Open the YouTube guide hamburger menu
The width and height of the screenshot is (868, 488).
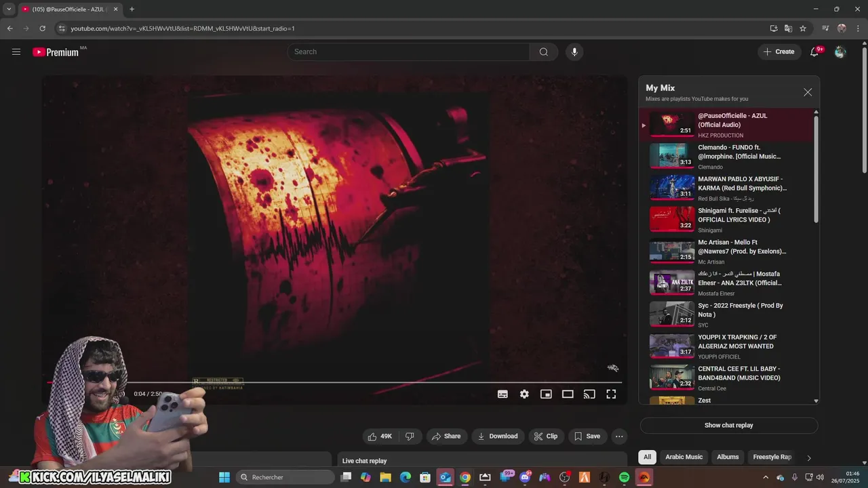16,52
